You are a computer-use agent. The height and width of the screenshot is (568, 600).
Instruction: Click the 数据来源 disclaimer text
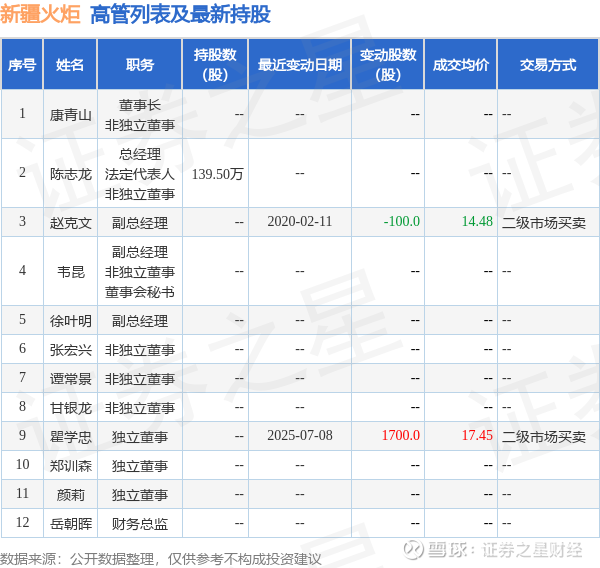click(x=161, y=559)
